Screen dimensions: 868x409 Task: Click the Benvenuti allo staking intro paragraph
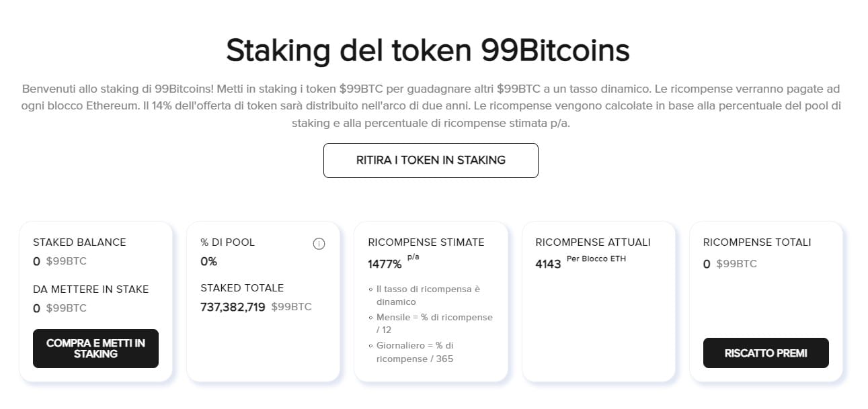pos(431,106)
